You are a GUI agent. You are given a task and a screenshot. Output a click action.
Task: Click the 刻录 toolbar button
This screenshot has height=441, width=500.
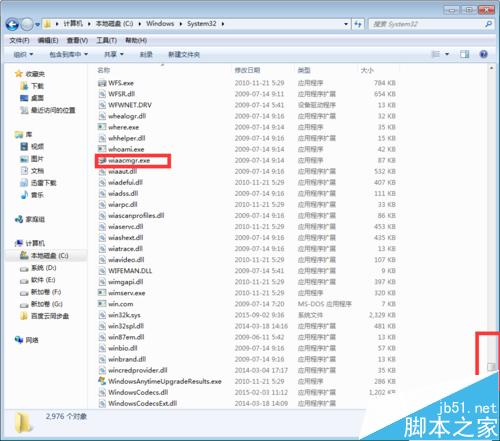click(x=146, y=54)
